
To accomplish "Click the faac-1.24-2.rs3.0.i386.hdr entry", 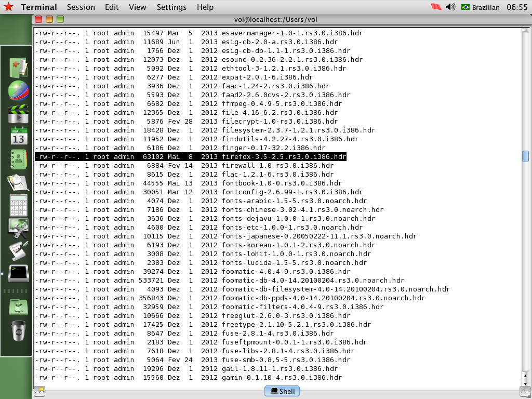I will [182, 86].
